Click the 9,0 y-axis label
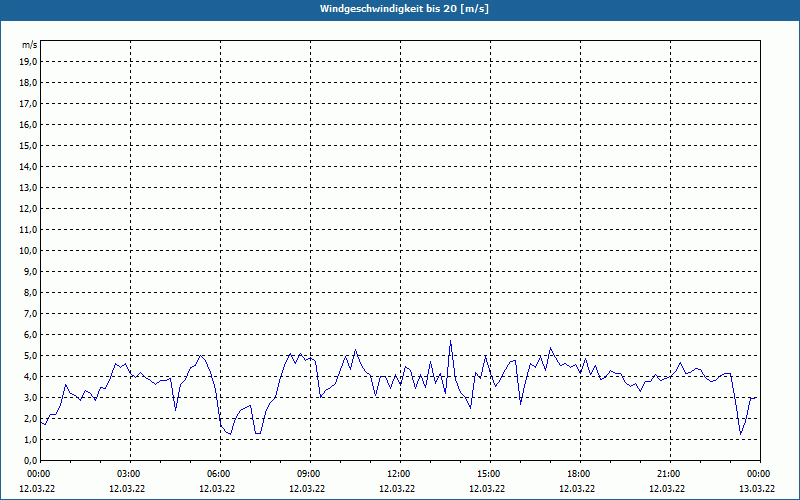The width and height of the screenshot is (800, 500). [31, 271]
